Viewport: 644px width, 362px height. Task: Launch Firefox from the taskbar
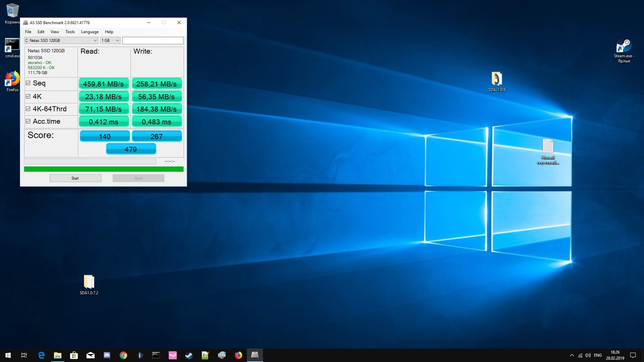pyautogui.click(x=238, y=355)
